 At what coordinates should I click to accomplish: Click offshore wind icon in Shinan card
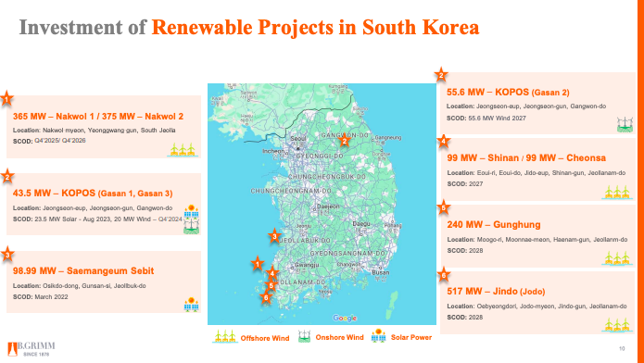pos(617,193)
